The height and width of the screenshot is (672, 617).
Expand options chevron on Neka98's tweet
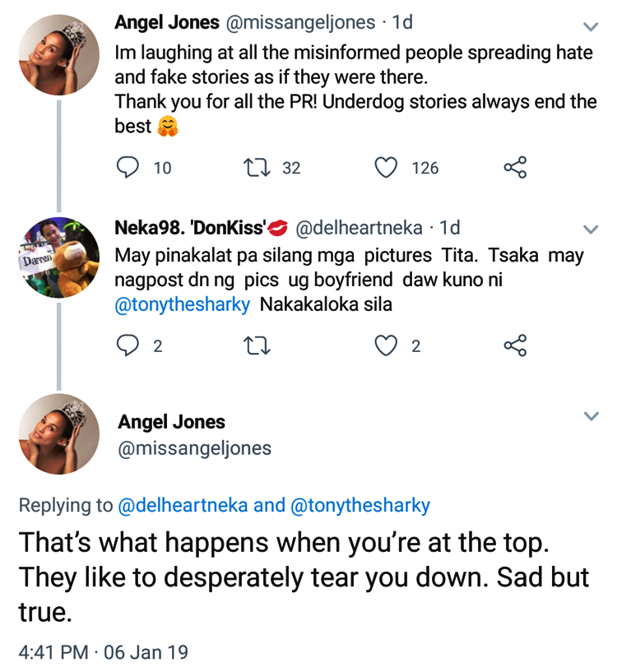click(x=591, y=229)
